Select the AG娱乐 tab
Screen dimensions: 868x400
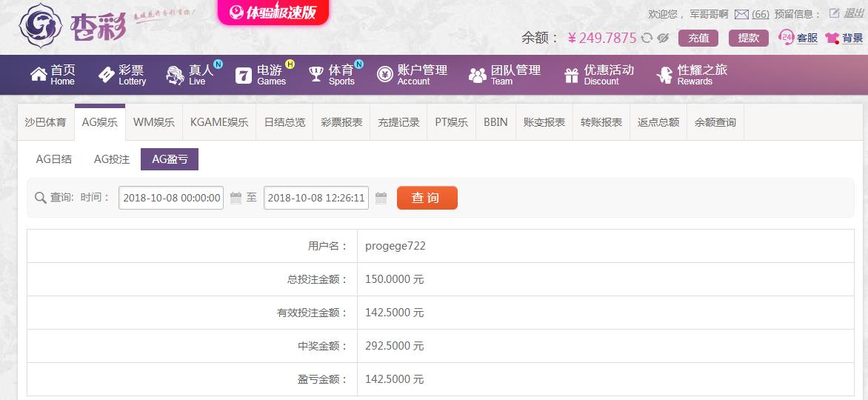(100, 122)
